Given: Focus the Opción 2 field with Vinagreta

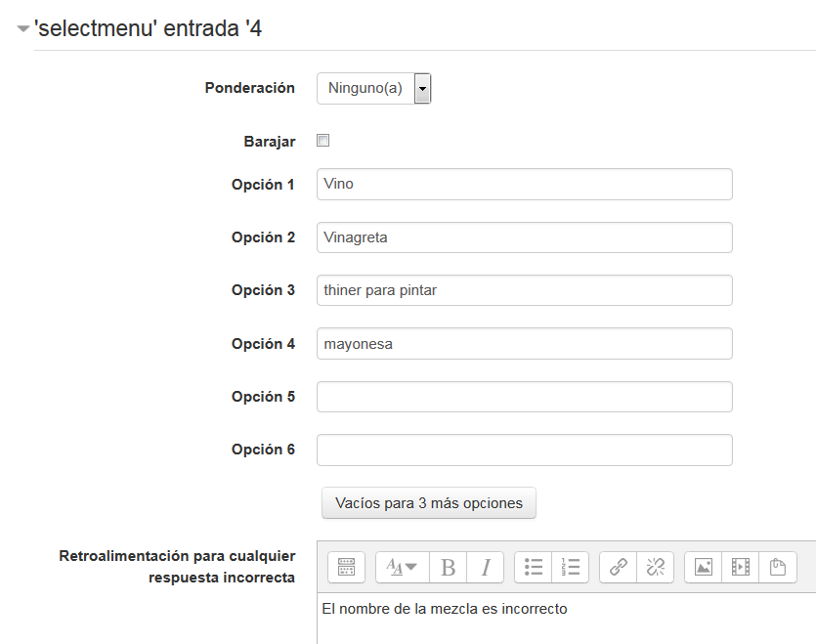Looking at the screenshot, I should 524,237.
